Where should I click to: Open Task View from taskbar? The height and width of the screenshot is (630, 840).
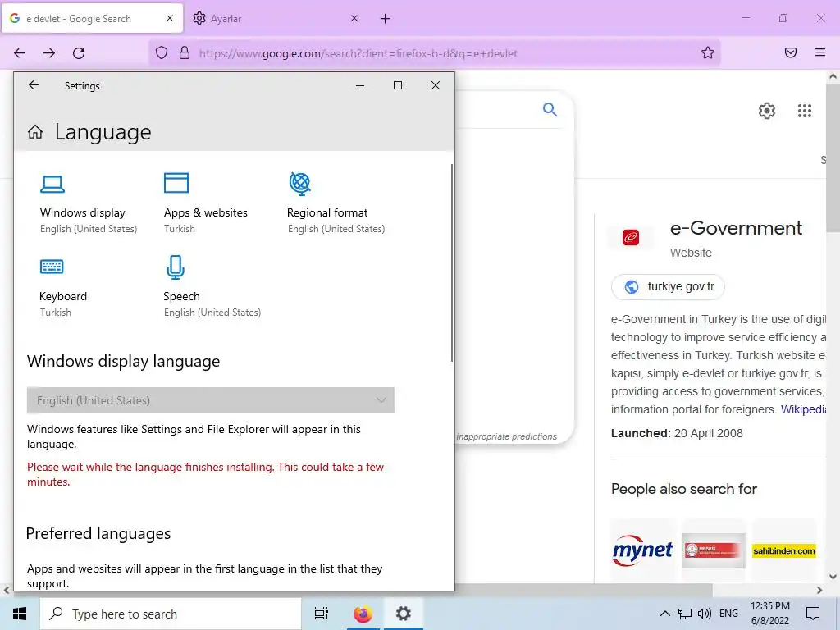coord(321,614)
